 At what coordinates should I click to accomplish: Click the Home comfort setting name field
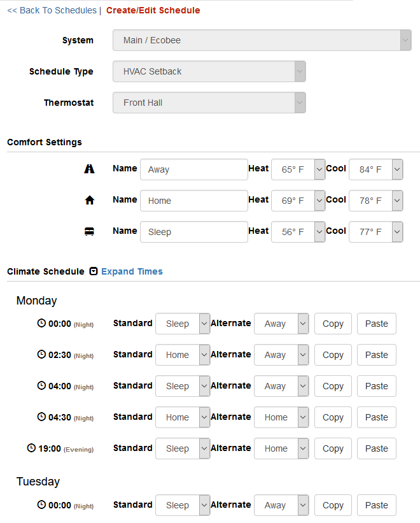(194, 201)
